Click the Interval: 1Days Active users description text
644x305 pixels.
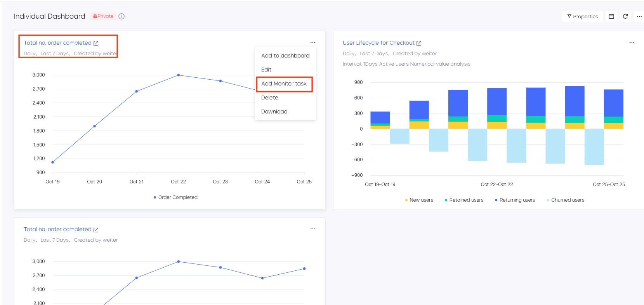(406, 64)
